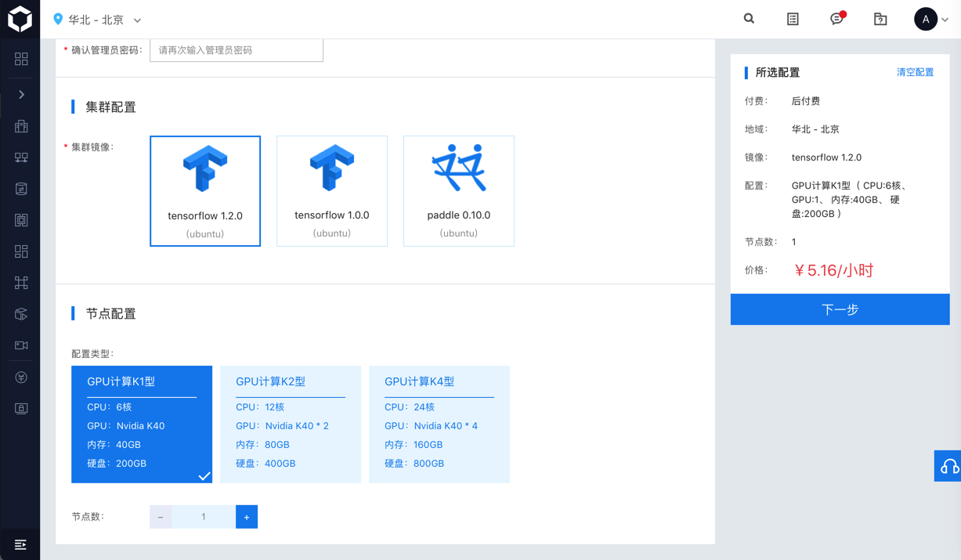This screenshot has width=961, height=560.
Task: Choose the GPU计算K2型 configuration card
Action: (291, 425)
